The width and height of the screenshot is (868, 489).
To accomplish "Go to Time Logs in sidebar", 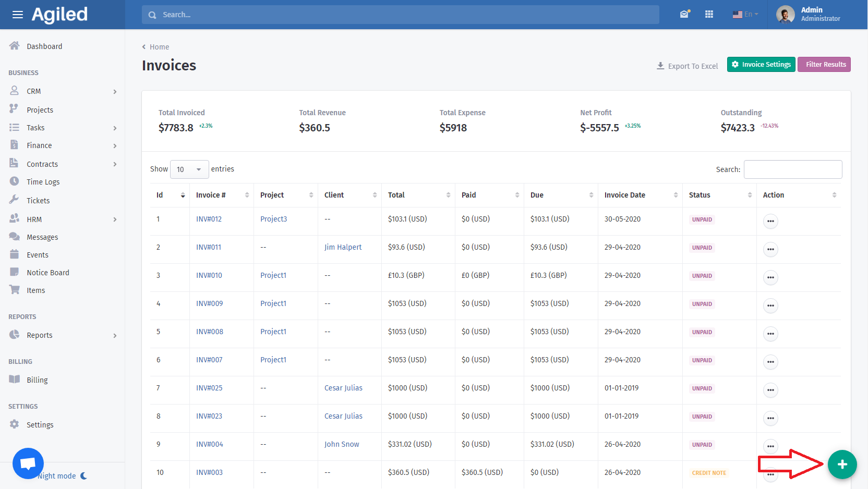I will [43, 182].
